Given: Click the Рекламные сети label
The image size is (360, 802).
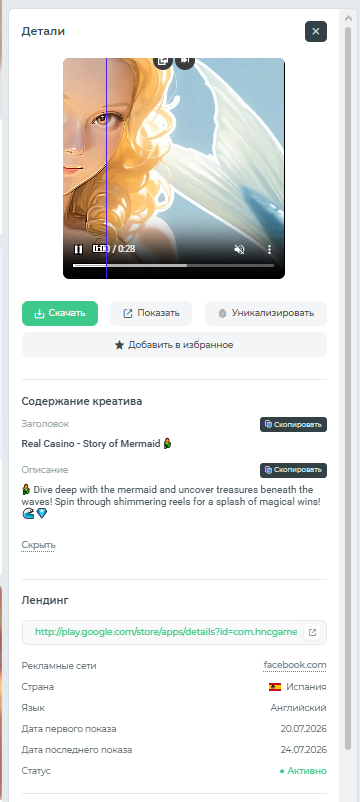Looking at the screenshot, I should [x=59, y=666].
